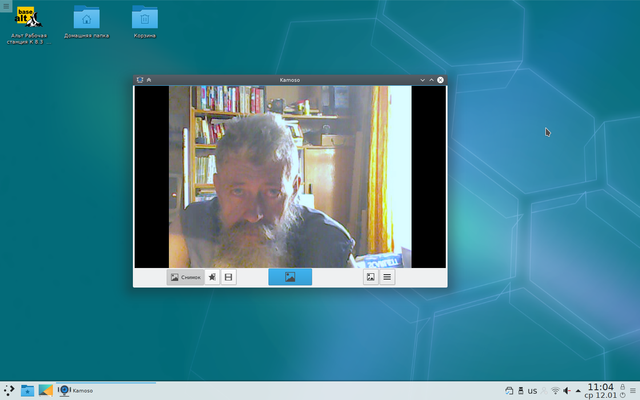
Task: Open the application launcher in the taskbar
Action: (9, 391)
